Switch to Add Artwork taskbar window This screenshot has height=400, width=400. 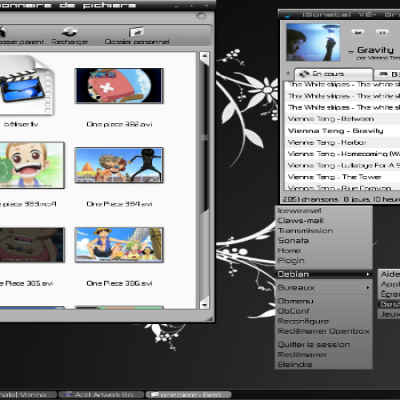click(x=102, y=395)
